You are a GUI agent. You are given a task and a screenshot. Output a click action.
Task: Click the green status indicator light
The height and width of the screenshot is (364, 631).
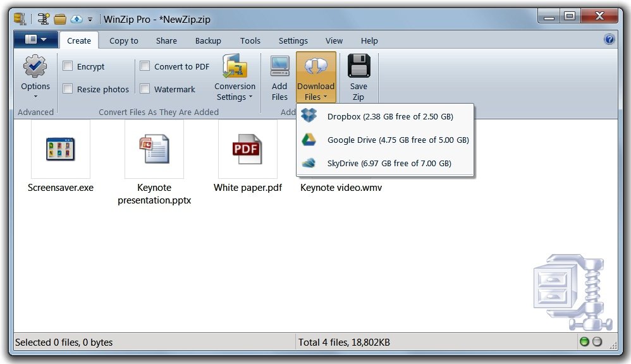[x=584, y=341]
